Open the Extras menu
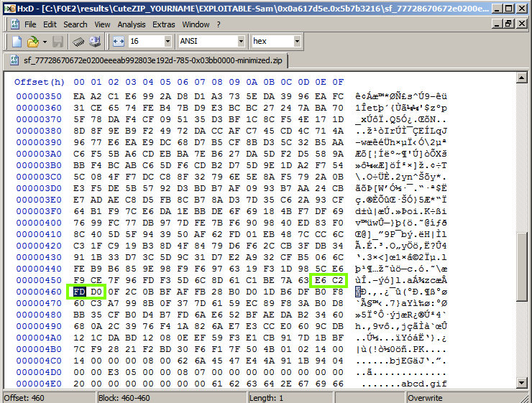Viewport: 532px width, 403px height. tap(163, 24)
